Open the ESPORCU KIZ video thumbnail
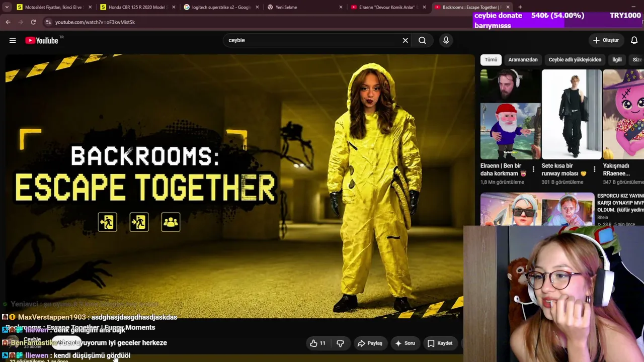 (x=537, y=209)
